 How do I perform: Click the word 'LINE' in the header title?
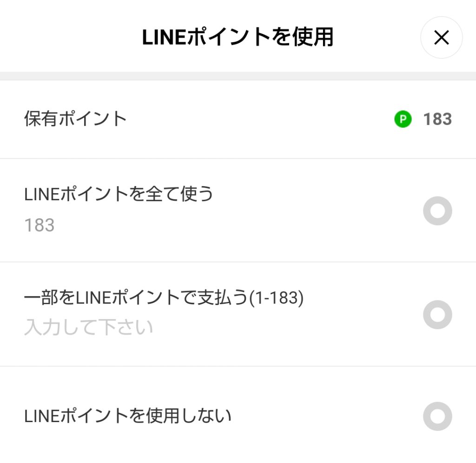coord(164,38)
